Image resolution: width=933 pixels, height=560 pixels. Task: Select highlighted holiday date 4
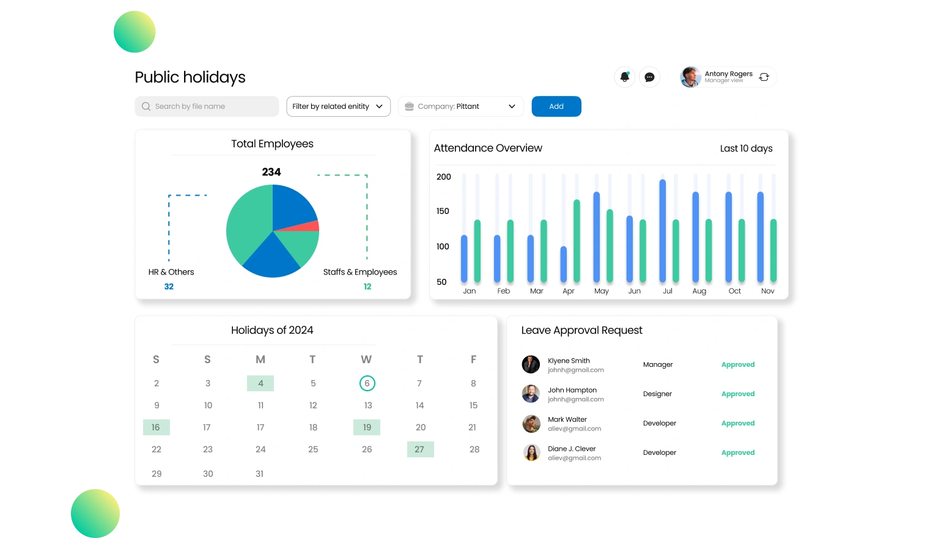tap(260, 383)
